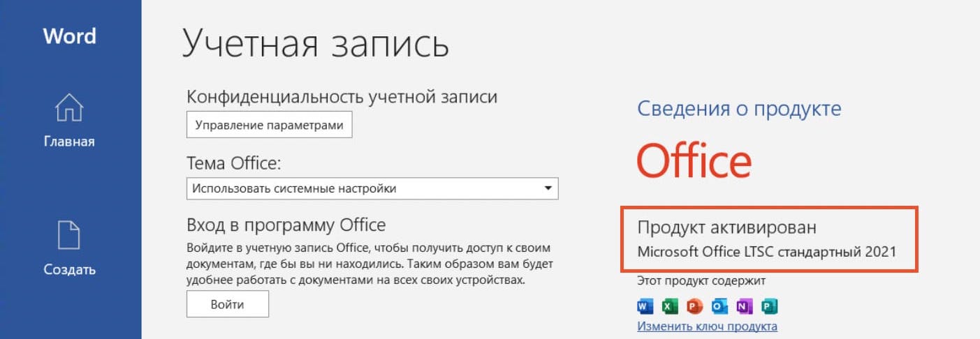The image size is (980, 339).
Task: Click the Управление параметрами button
Action: (270, 126)
